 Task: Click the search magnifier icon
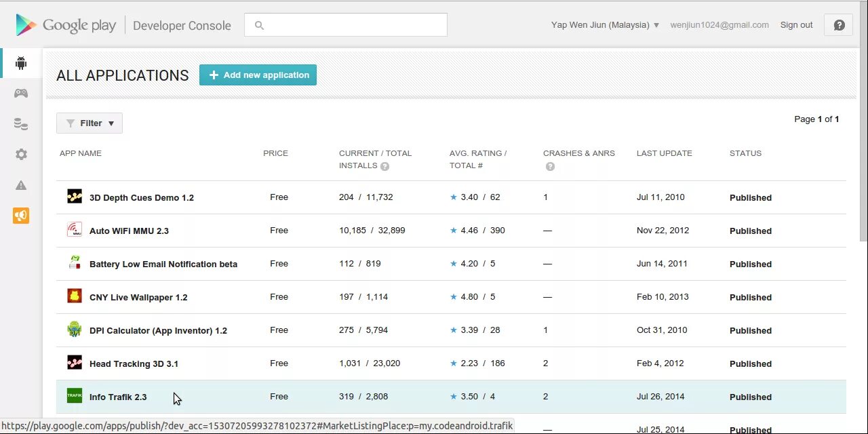pos(258,25)
